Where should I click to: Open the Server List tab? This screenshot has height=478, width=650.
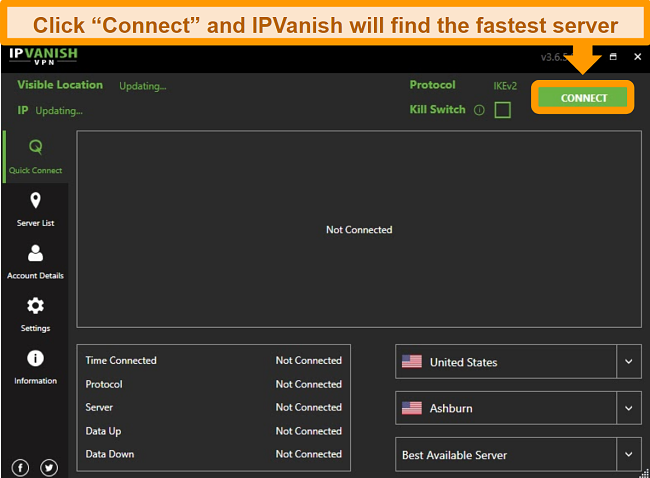click(35, 210)
